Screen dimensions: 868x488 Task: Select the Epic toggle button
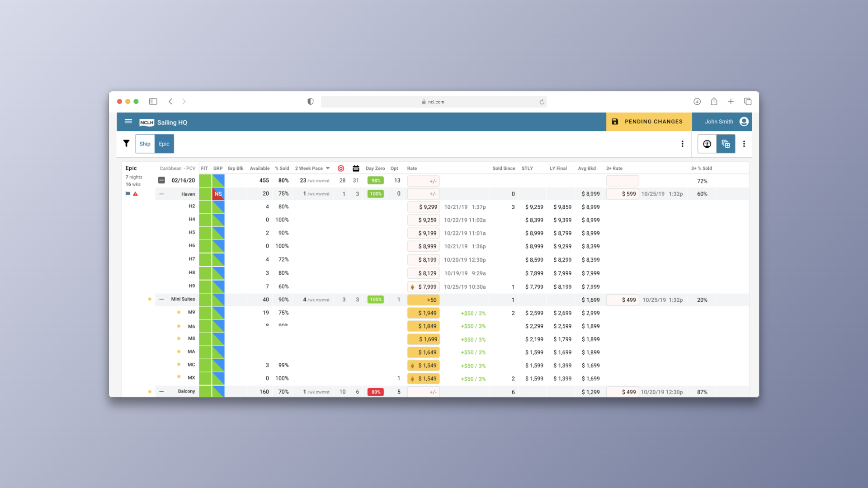[x=164, y=144]
